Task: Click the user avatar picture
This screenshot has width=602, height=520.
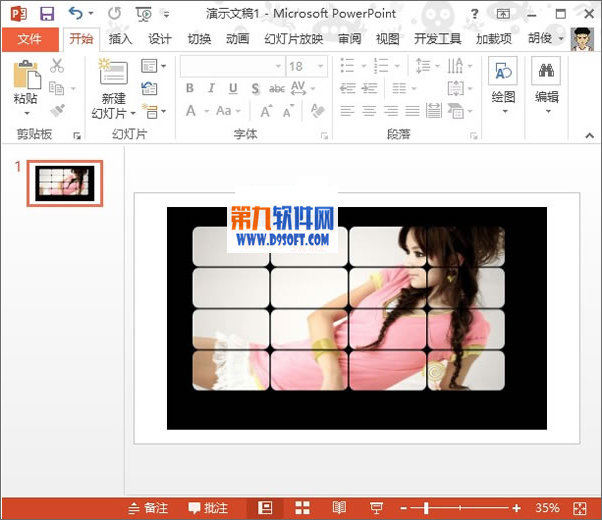Action: point(582,39)
